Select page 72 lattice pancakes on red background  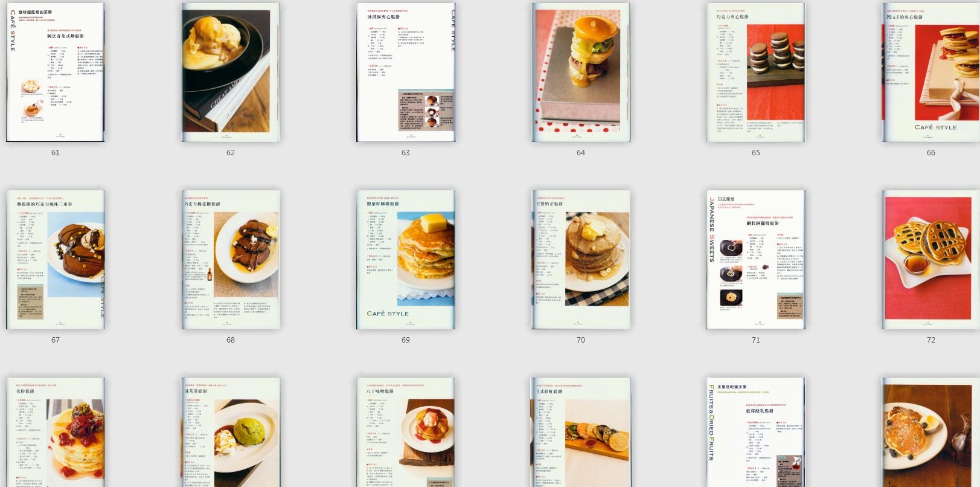[930, 260]
